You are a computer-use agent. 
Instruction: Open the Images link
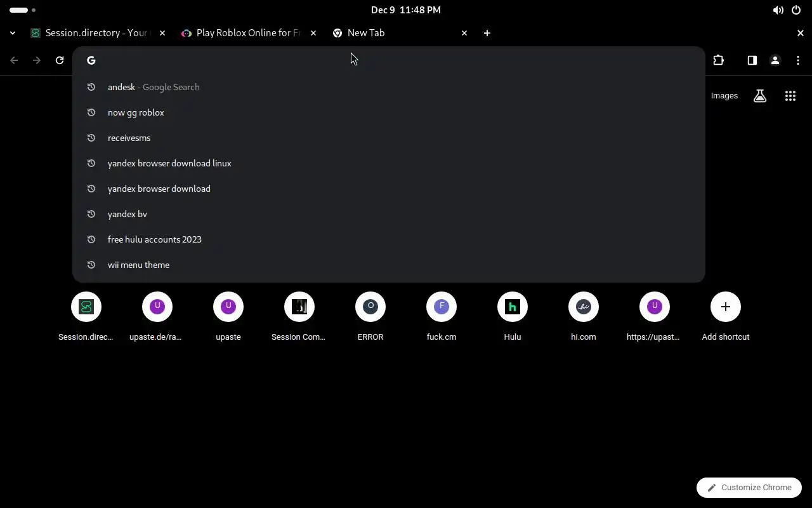[x=724, y=96]
